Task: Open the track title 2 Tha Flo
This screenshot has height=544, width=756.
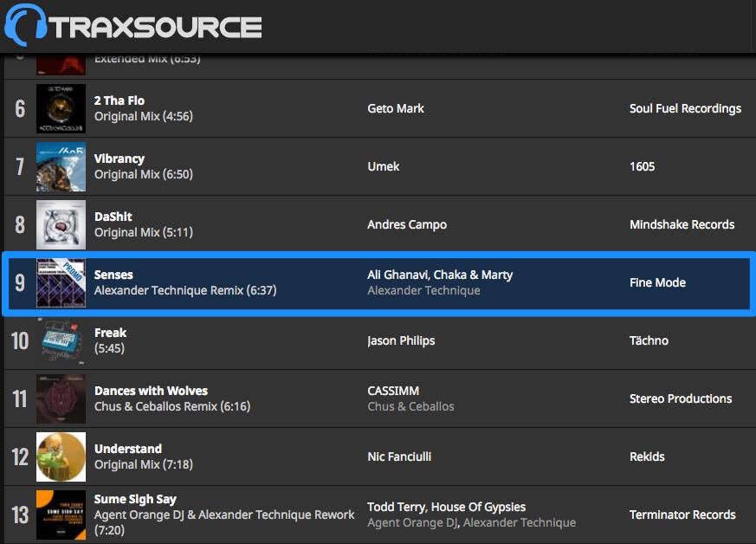Action: click(x=120, y=100)
